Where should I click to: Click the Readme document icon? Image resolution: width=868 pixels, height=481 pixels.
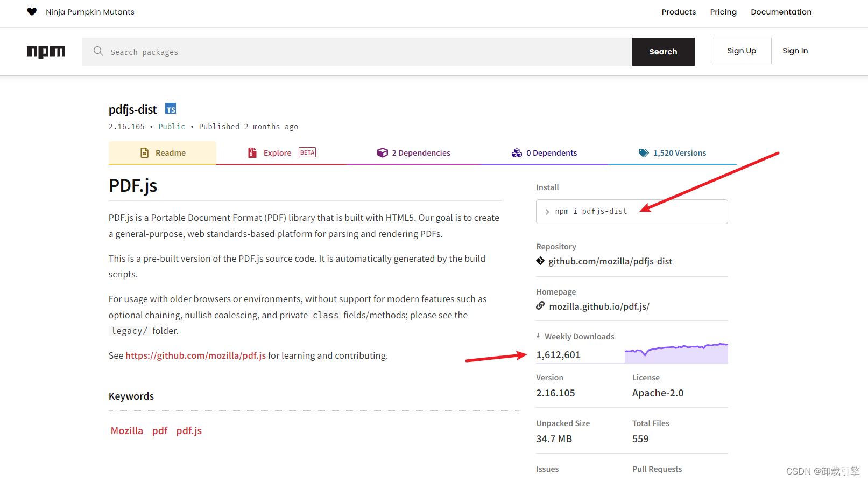coord(144,153)
